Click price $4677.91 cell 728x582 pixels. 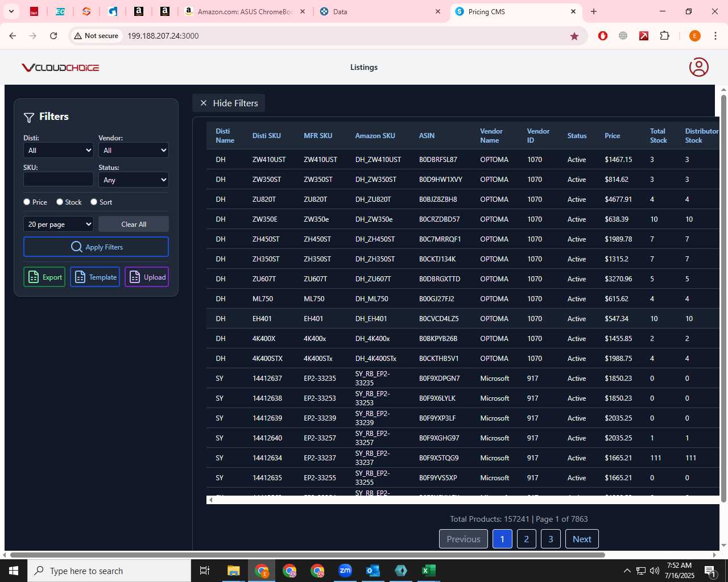pos(618,199)
